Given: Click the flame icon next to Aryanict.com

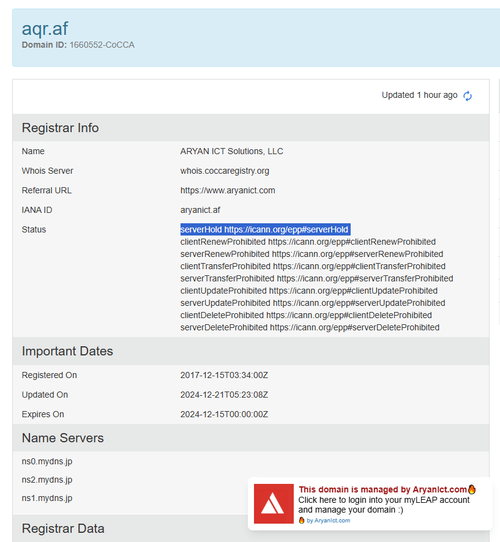Looking at the screenshot, I should [472, 489].
